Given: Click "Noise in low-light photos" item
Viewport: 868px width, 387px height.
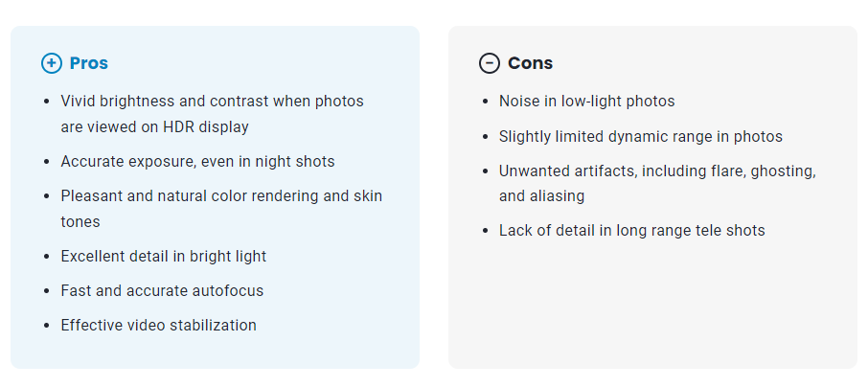Looking at the screenshot, I should click(586, 101).
